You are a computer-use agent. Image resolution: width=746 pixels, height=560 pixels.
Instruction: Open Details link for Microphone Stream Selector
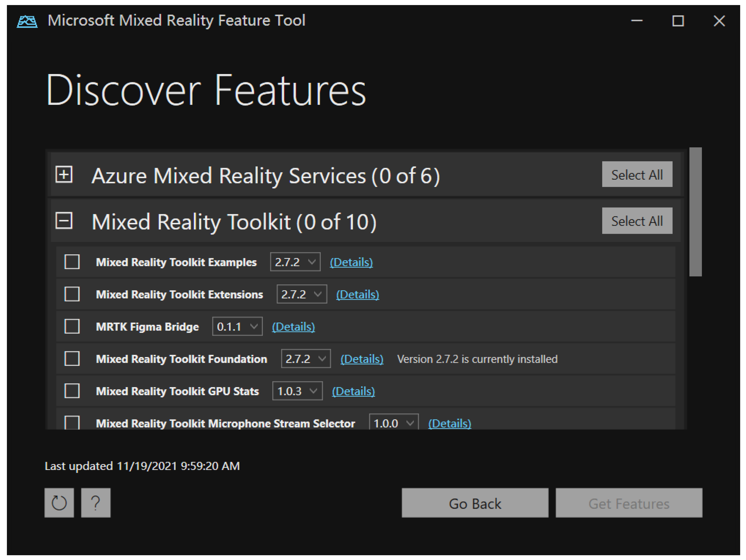click(x=449, y=423)
